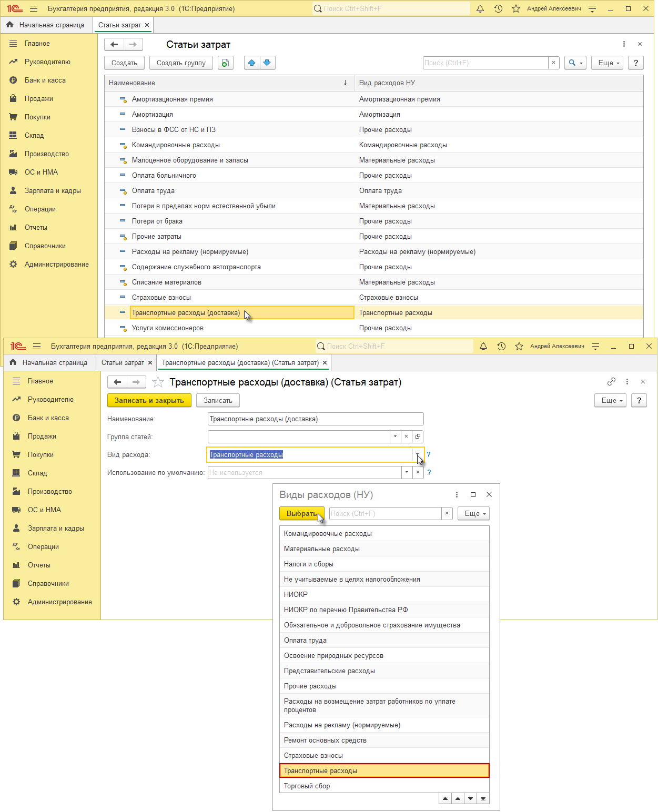
Task: Jump to end of Виды расходов list
Action: (483, 798)
